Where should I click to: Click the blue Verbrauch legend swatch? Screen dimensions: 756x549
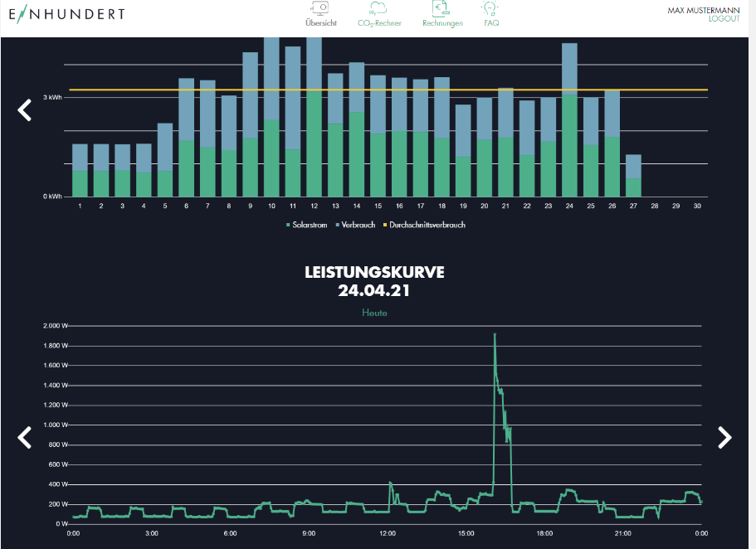pos(338,225)
